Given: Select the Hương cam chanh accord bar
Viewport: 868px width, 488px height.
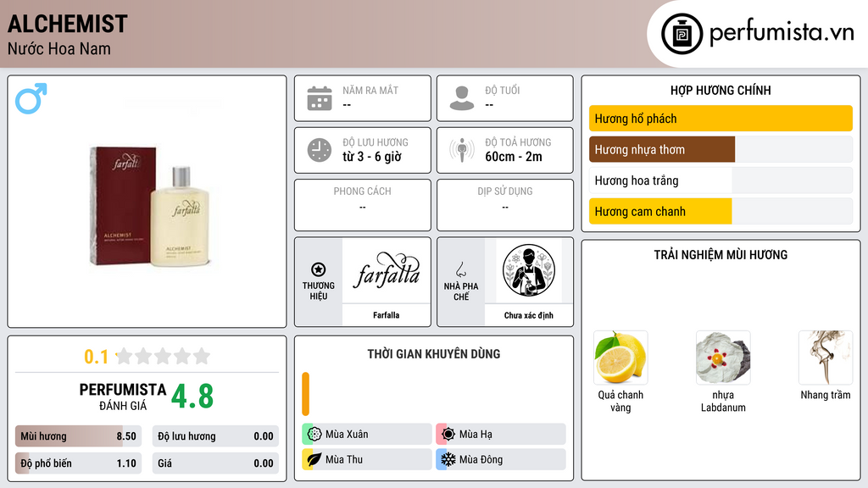Looking at the screenshot, I should 721,211.
